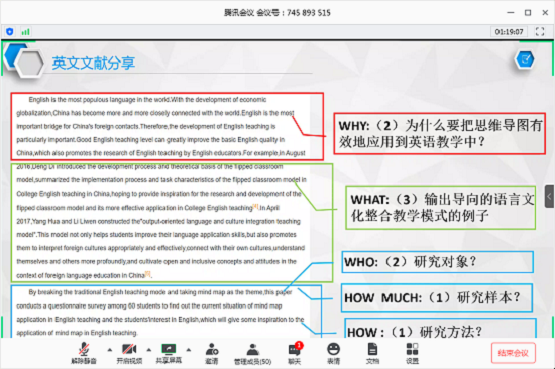
Task: Open chat with unread message badge
Action: (294, 353)
